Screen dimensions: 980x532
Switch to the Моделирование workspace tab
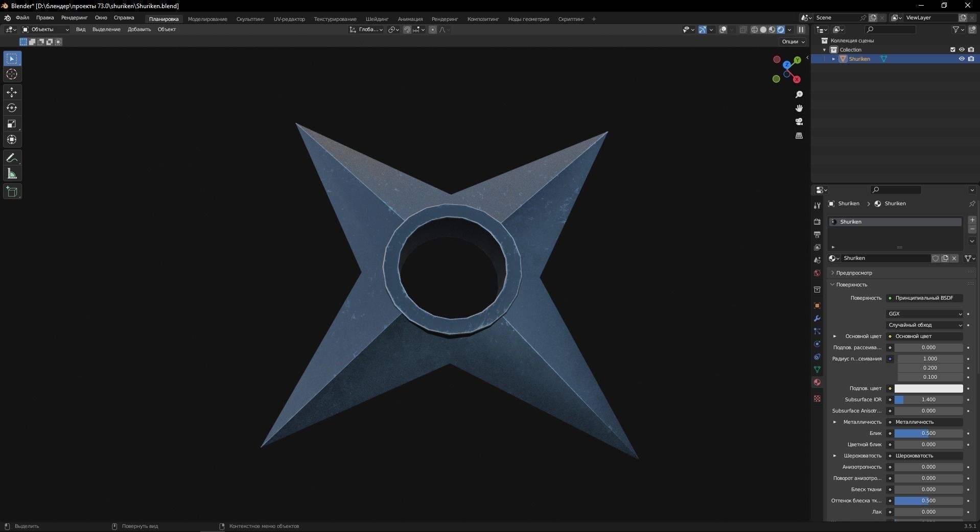pyautogui.click(x=207, y=19)
